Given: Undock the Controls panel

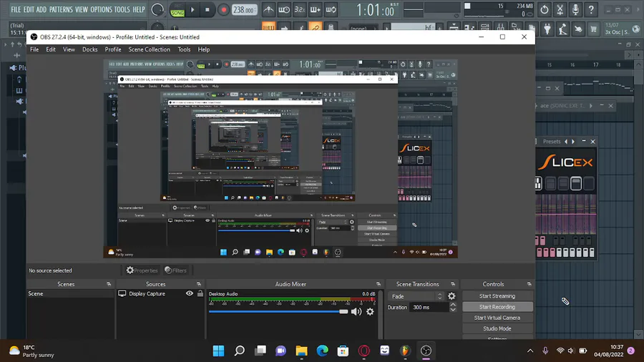Looking at the screenshot, I should click(x=529, y=284).
